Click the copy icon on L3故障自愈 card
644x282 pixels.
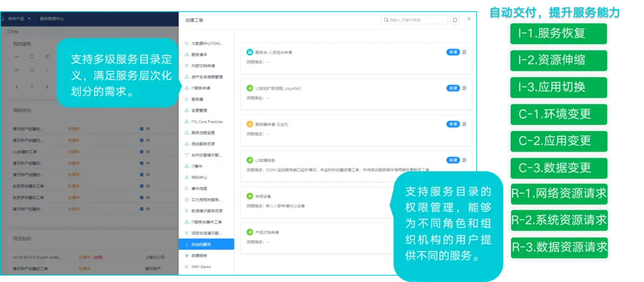tap(464, 160)
